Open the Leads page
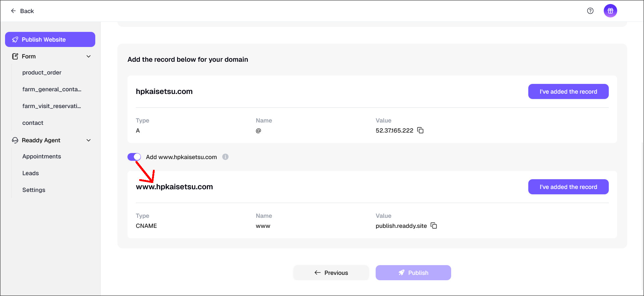Screen dimensions: 644x296 [x=31, y=173]
